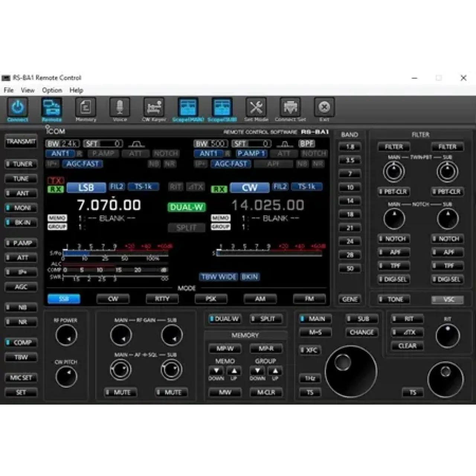476x476 pixels.
Task: Enable the COMP speech compressor
Action: click(x=21, y=342)
